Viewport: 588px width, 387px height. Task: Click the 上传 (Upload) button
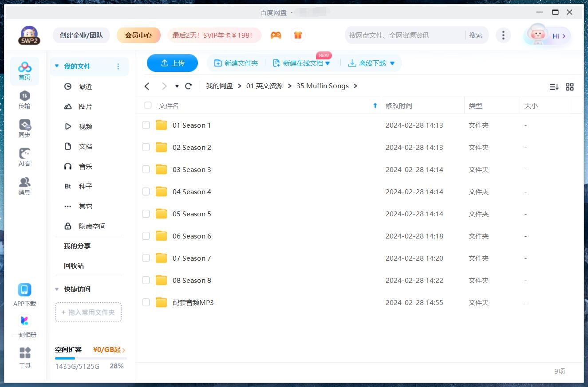[172, 63]
